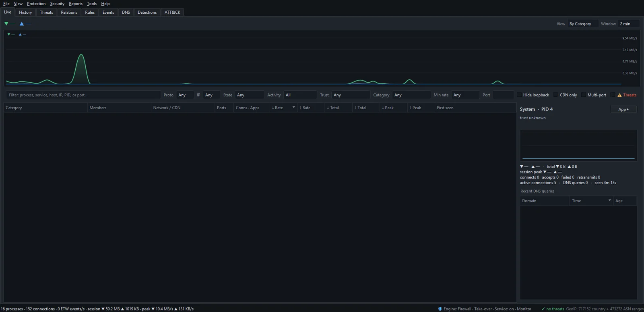Open the File menu
This screenshot has width=644, height=312.
[6, 4]
